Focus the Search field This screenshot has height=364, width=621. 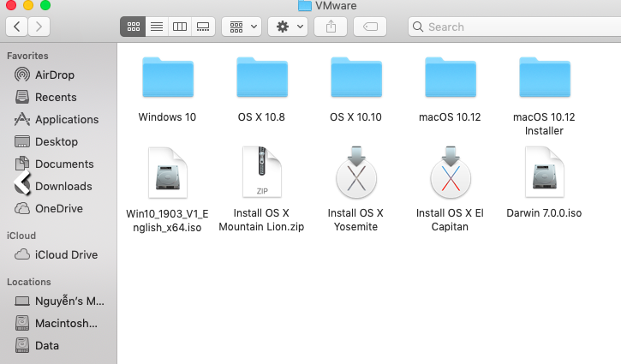(x=515, y=27)
